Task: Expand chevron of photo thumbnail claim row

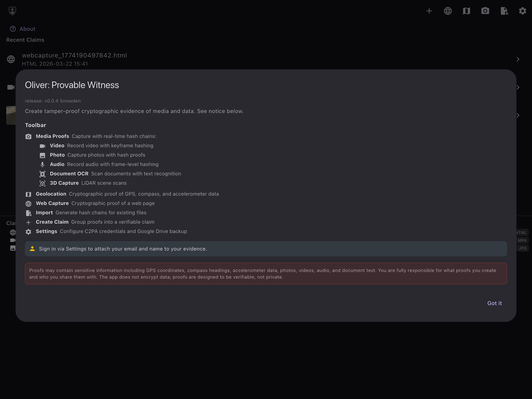Action: [518, 116]
